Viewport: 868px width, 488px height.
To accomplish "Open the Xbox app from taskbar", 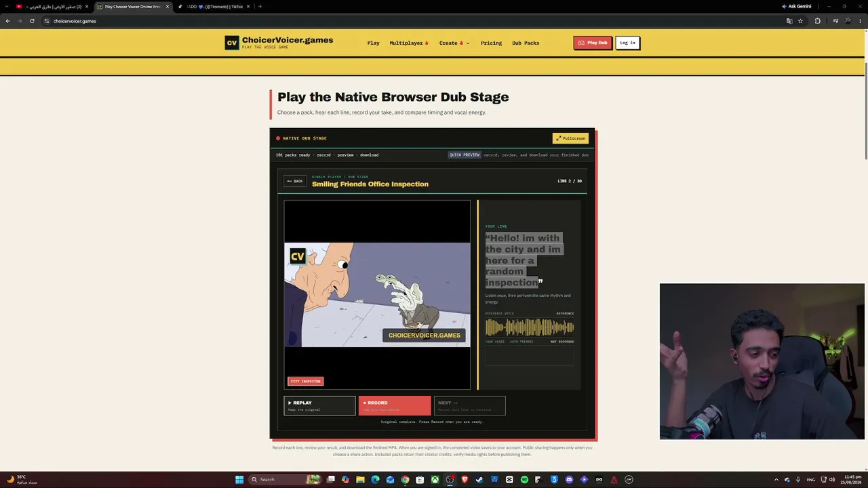I will coord(435,480).
